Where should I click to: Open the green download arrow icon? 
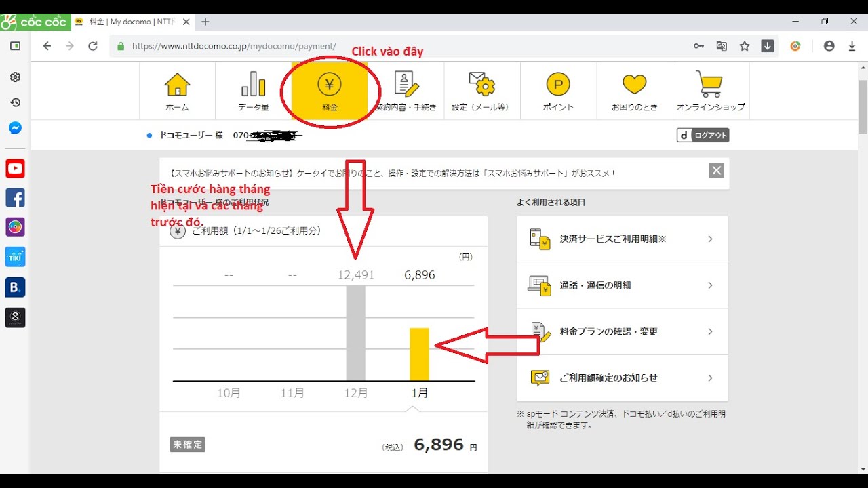coord(768,46)
